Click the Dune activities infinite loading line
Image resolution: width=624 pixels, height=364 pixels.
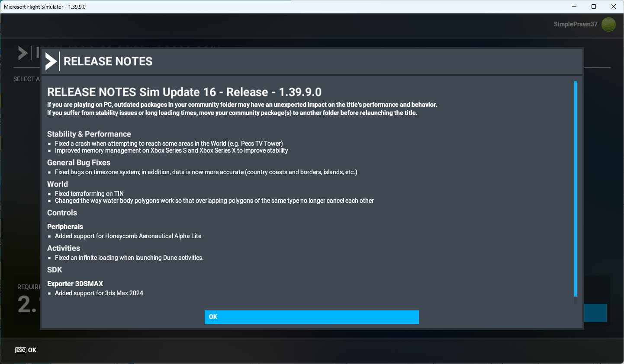coord(129,258)
